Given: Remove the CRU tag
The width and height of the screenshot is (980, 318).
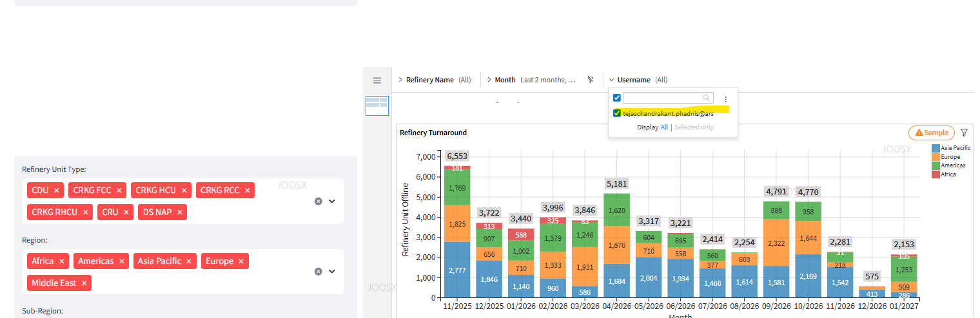Looking at the screenshot, I should coord(126,212).
